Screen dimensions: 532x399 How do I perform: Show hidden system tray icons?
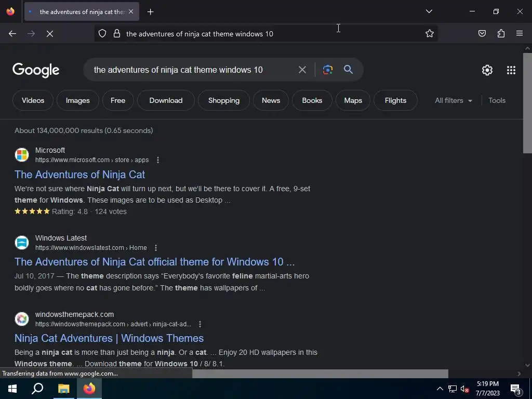pos(440,389)
